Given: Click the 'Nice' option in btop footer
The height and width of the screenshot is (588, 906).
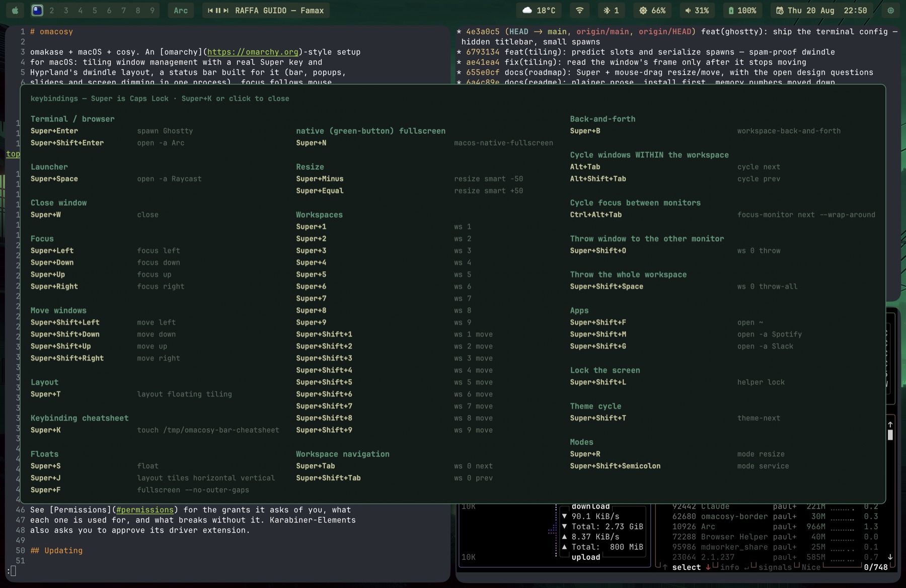Looking at the screenshot, I should point(811,567).
